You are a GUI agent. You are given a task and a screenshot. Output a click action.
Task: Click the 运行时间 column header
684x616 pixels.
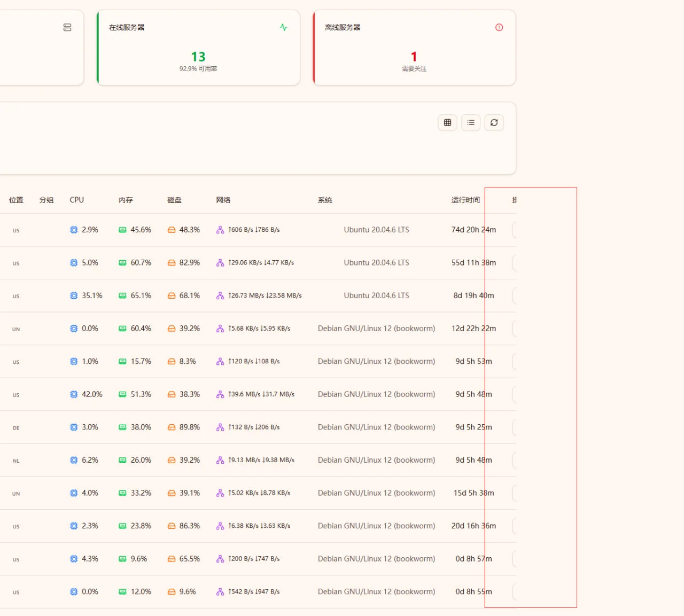(x=465, y=200)
